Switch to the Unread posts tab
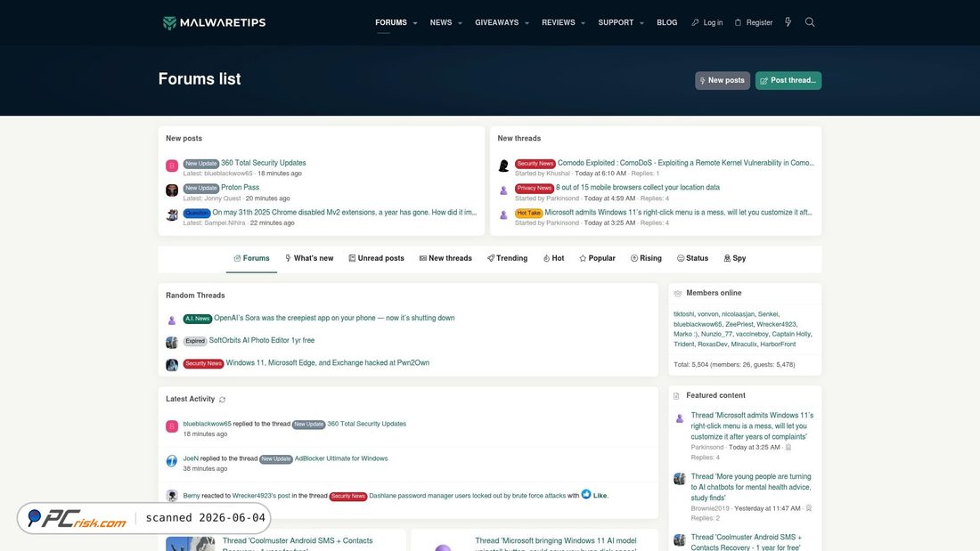The width and height of the screenshot is (980, 551). (x=376, y=259)
